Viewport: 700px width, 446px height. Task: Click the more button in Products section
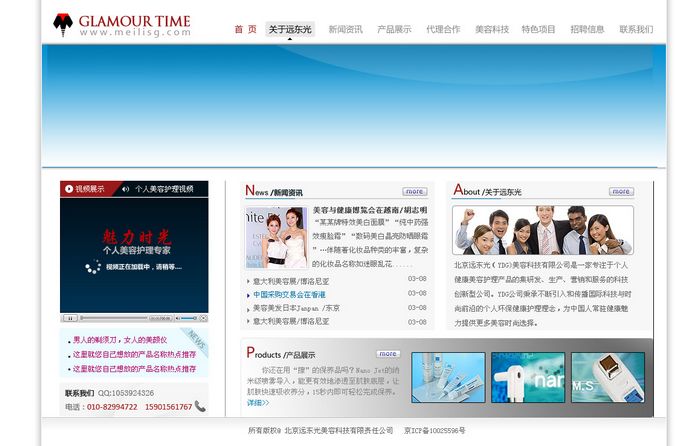click(388, 353)
